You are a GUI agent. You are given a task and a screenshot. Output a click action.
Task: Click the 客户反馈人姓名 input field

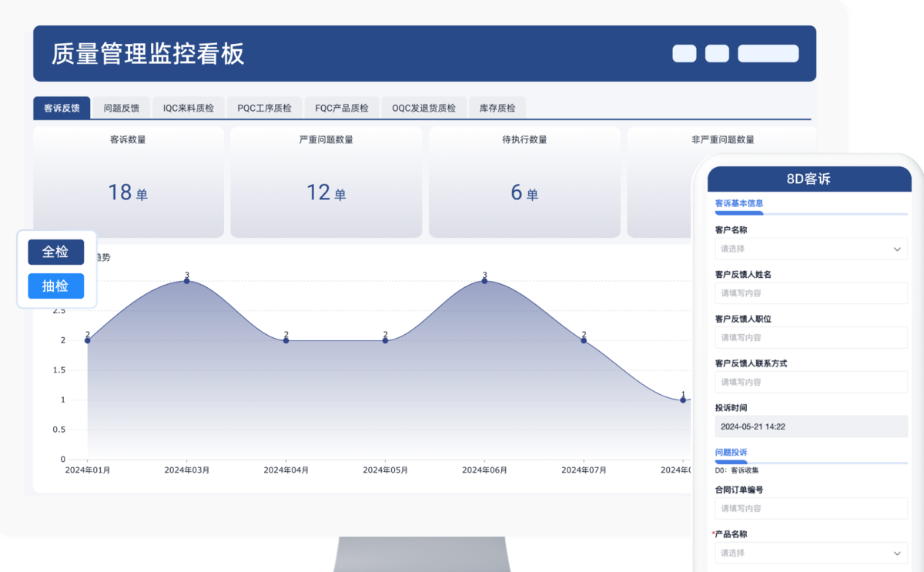811,293
